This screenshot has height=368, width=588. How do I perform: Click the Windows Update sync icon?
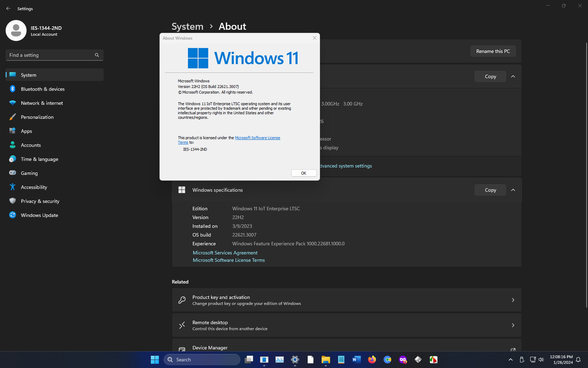[x=12, y=215]
